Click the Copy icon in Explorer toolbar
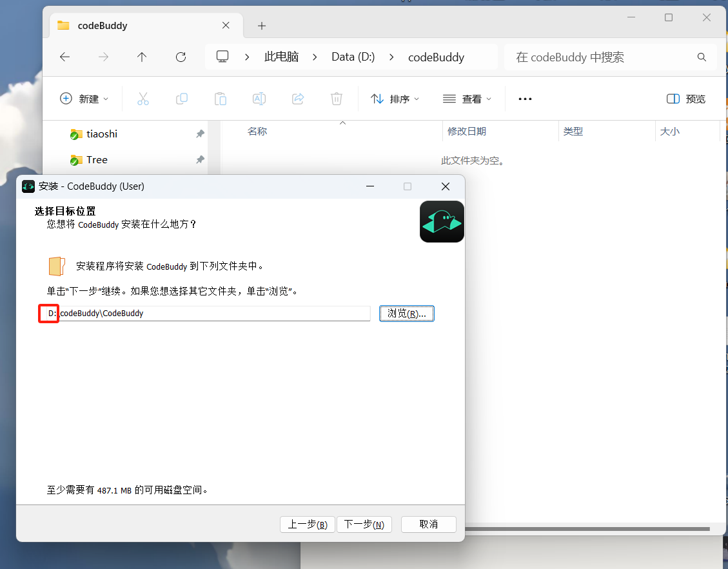The width and height of the screenshot is (728, 569). click(182, 99)
